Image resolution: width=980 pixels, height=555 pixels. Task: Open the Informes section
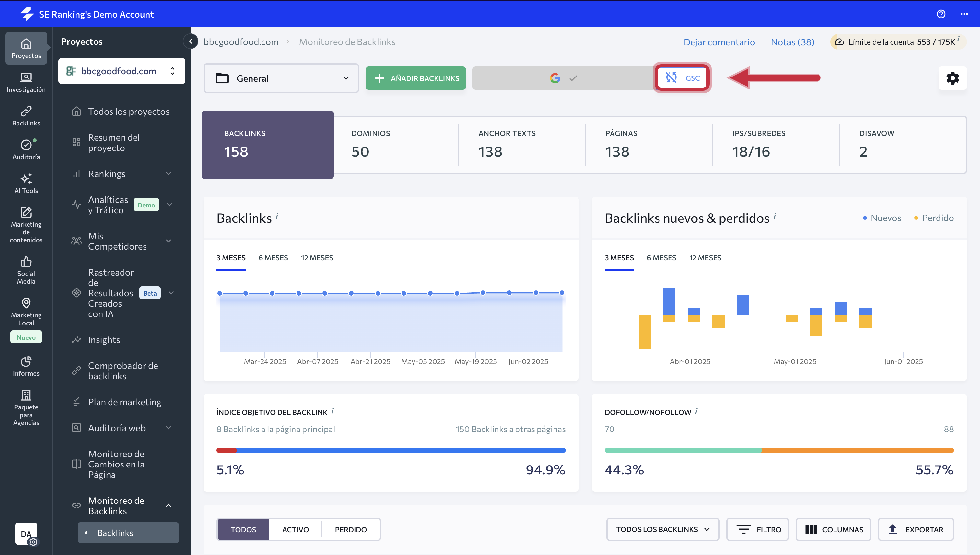click(26, 366)
